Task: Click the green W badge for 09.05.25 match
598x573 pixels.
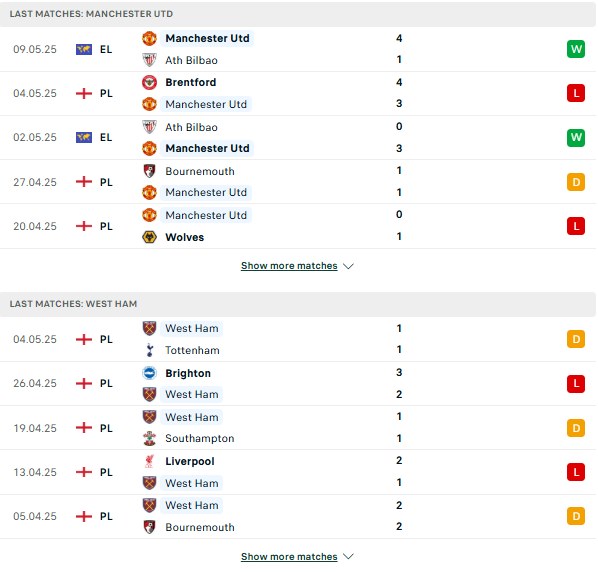Action: (576, 49)
